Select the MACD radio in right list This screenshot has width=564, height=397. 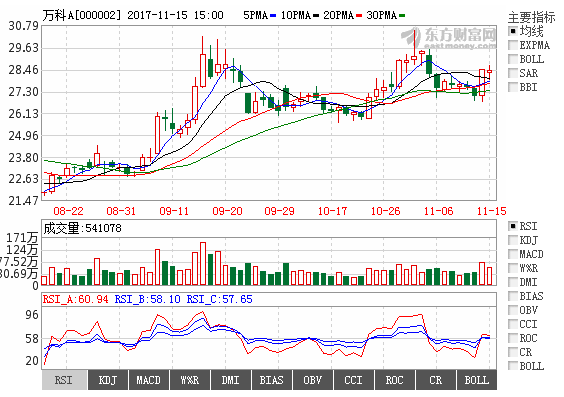click(x=513, y=254)
